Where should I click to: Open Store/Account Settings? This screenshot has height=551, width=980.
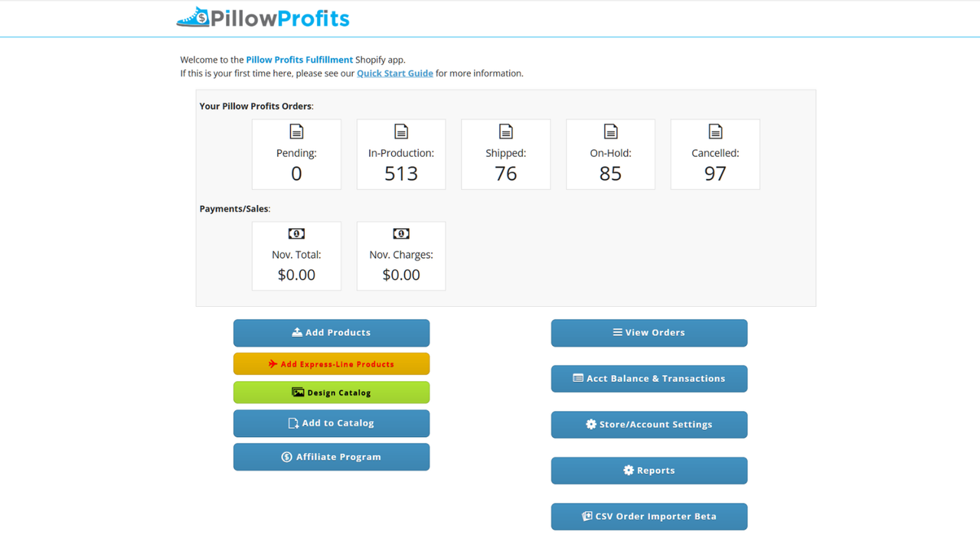[649, 425]
